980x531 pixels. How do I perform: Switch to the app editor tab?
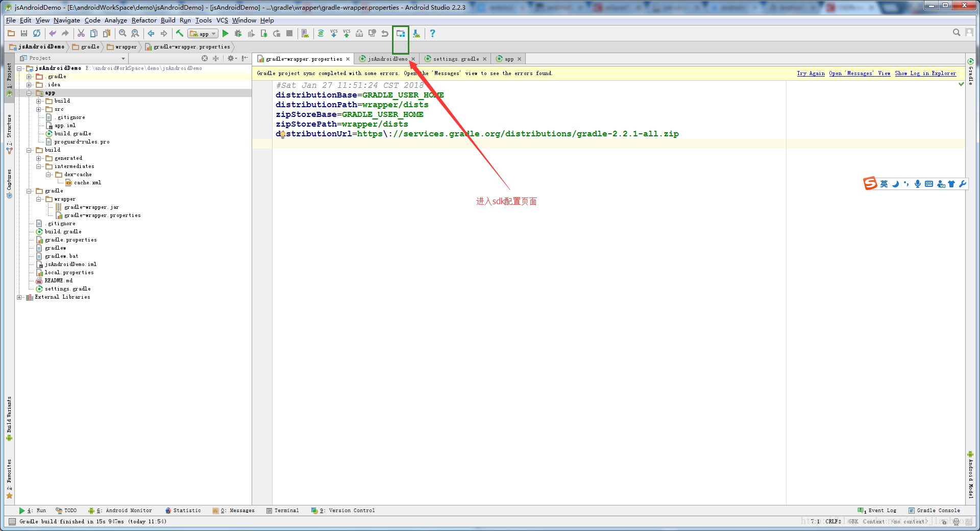(509, 59)
